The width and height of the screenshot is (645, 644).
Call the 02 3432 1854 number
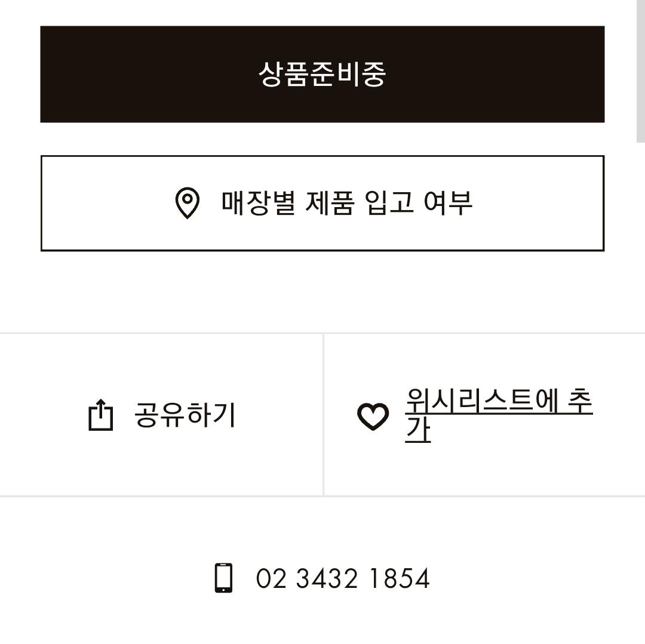343,578
